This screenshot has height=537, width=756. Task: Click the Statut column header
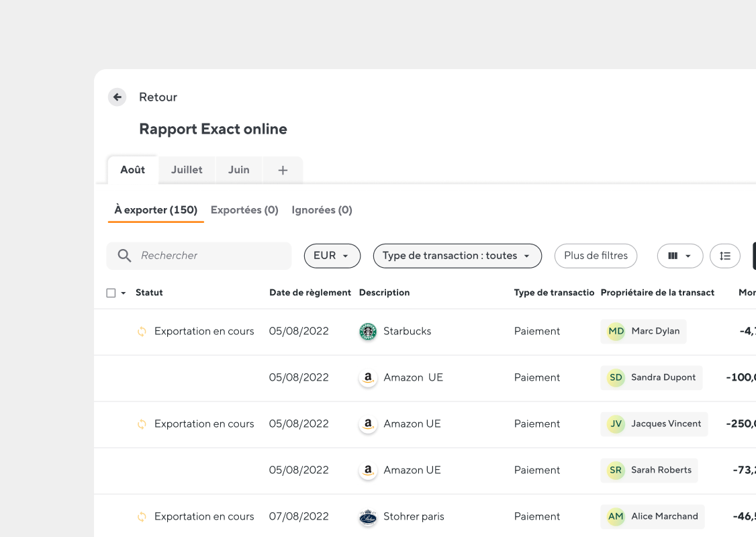(149, 293)
